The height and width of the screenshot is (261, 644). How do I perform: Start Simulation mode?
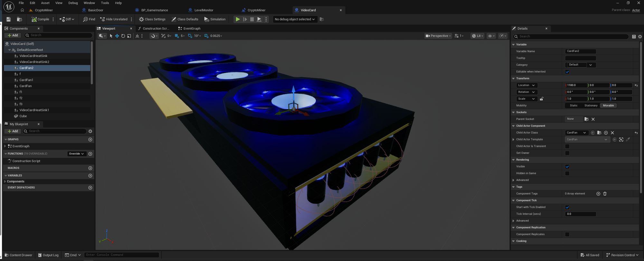tap(215, 19)
